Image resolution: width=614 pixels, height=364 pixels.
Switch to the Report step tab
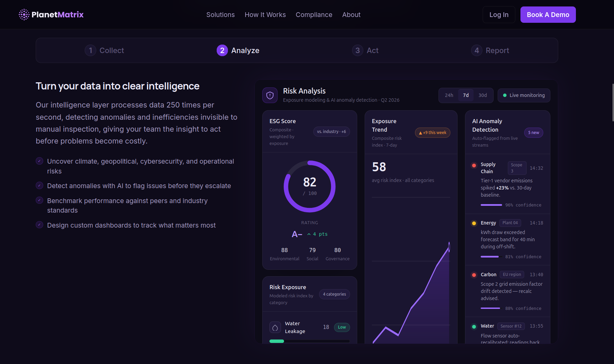coord(490,50)
